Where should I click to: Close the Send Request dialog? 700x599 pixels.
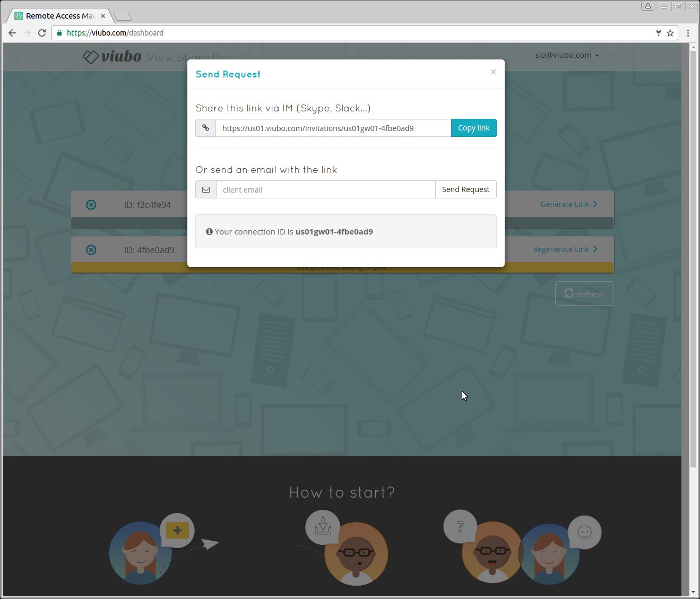494,72
